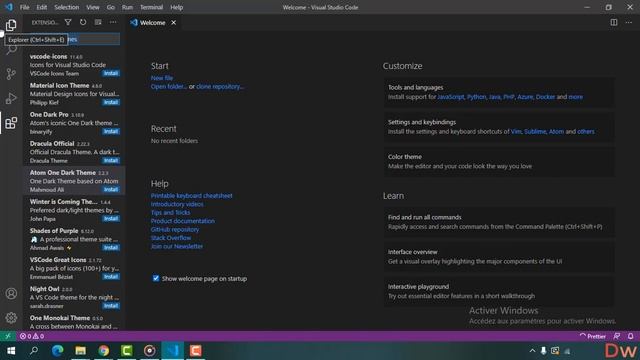Install the Shades of Purple extension
This screenshot has height=360, width=640.
point(111,248)
